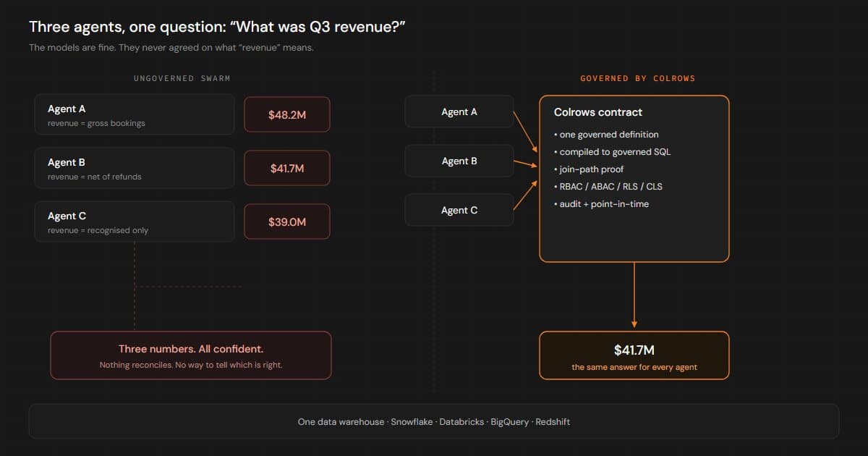Select the $39.0M value box
The height and width of the screenshot is (456, 868).
[287, 221]
